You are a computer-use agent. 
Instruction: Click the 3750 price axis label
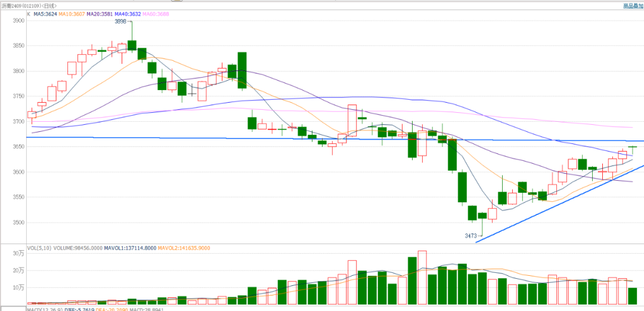tap(19, 96)
